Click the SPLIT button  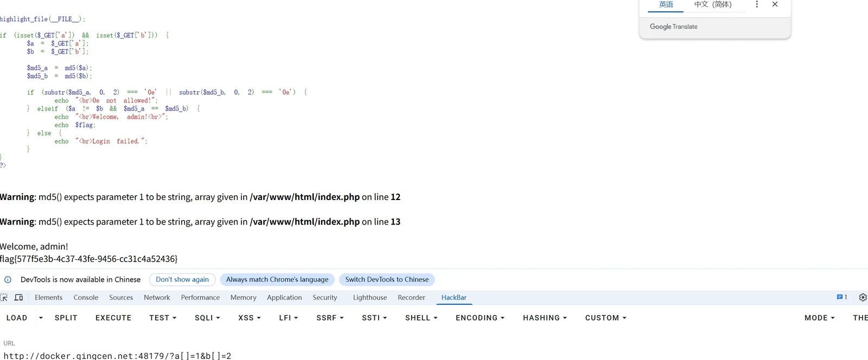click(66, 318)
